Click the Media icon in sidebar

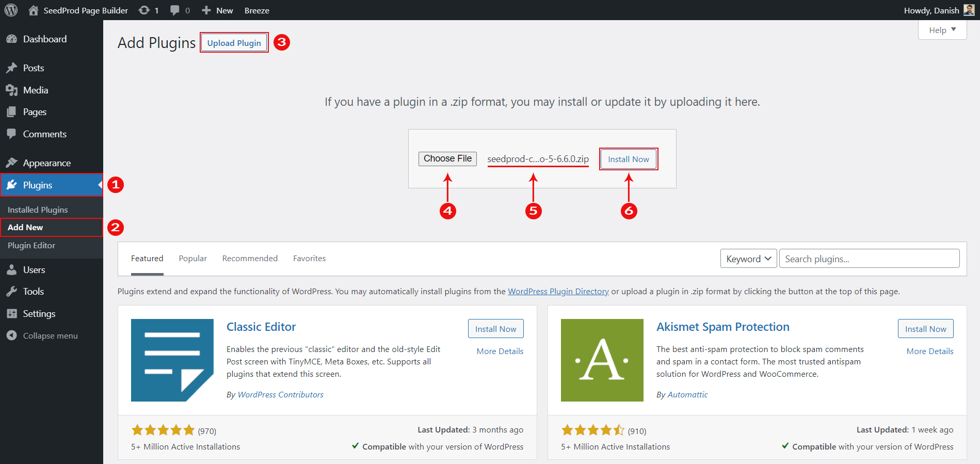click(11, 90)
